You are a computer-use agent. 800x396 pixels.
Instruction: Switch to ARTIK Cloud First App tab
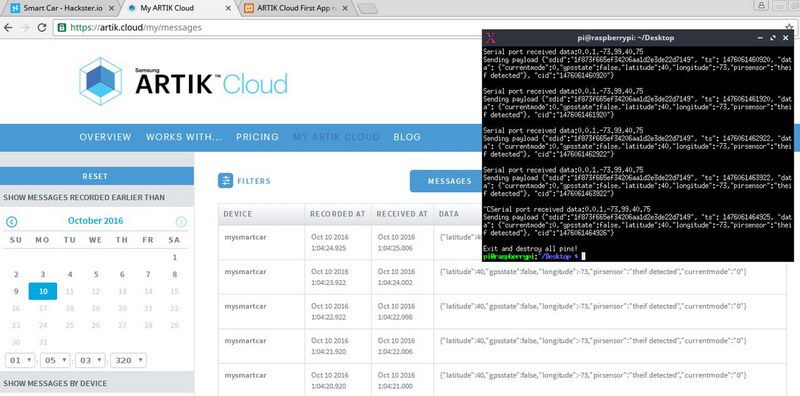click(x=296, y=9)
